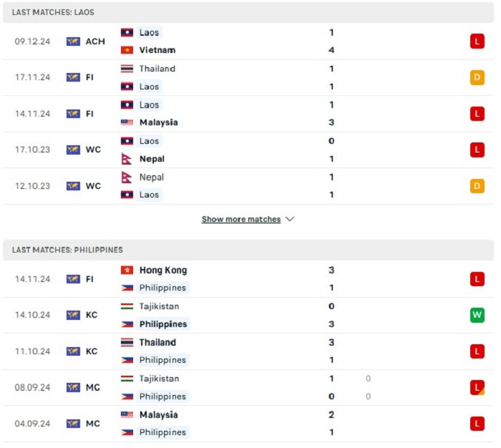Viewport: 501px width, 448px height.
Task: Click the Vietnam flag icon
Action: [127, 50]
